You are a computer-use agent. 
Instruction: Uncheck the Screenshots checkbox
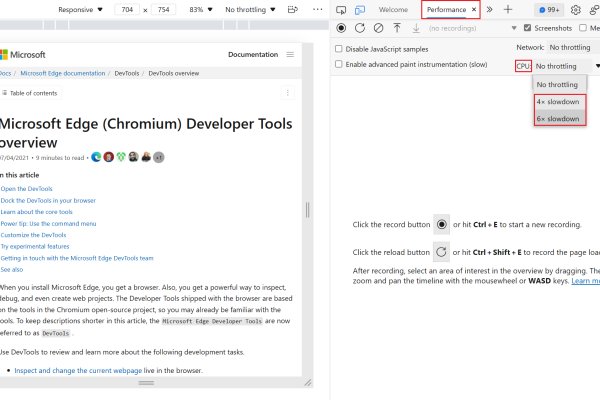click(x=528, y=28)
